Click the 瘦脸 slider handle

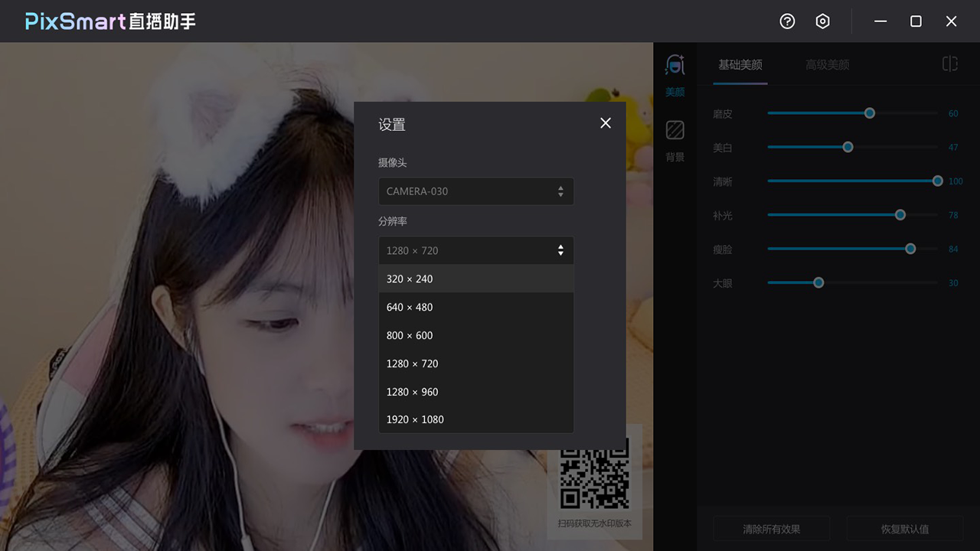point(910,249)
